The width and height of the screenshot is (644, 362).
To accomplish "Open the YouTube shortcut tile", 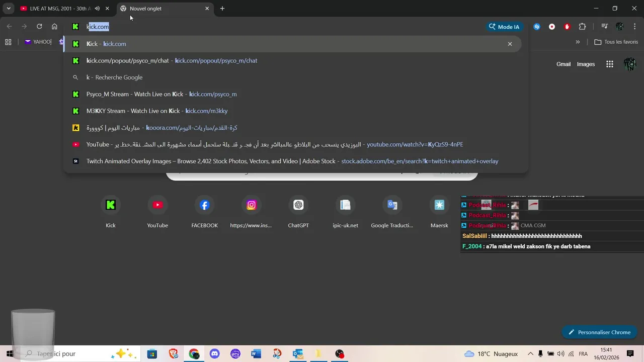I will 157,211.
